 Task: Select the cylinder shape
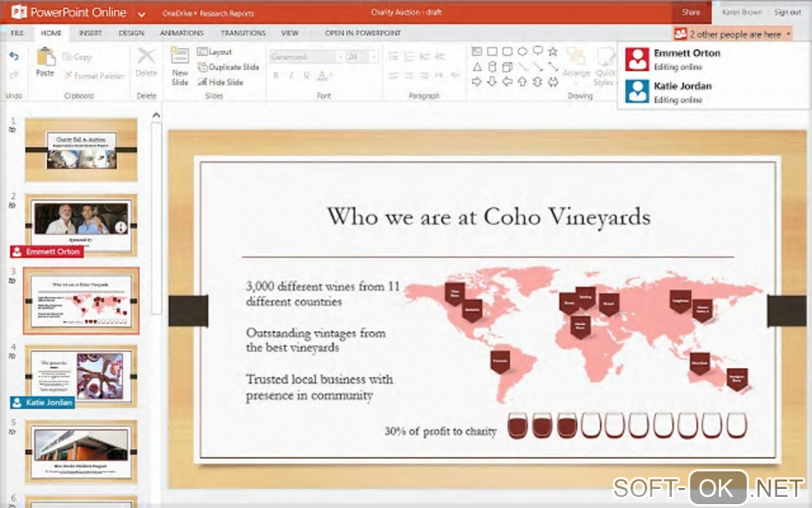pos(492,66)
